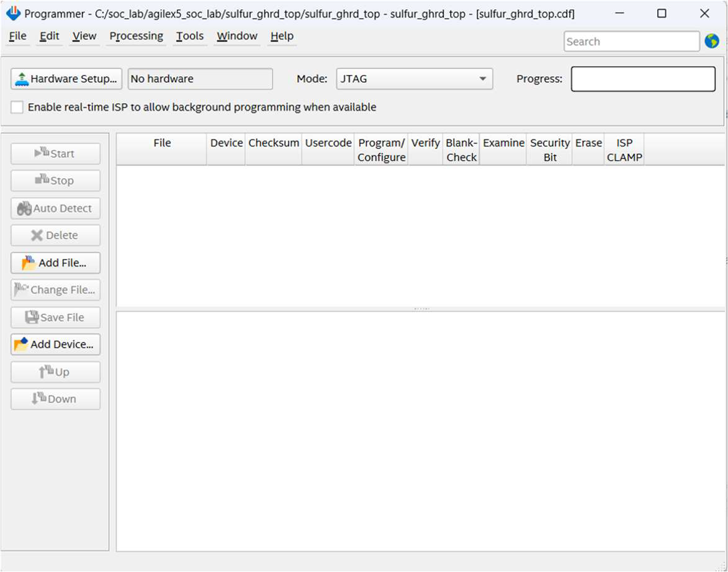Open the Processing menu
Viewport: 728px width, 572px height.
[136, 36]
